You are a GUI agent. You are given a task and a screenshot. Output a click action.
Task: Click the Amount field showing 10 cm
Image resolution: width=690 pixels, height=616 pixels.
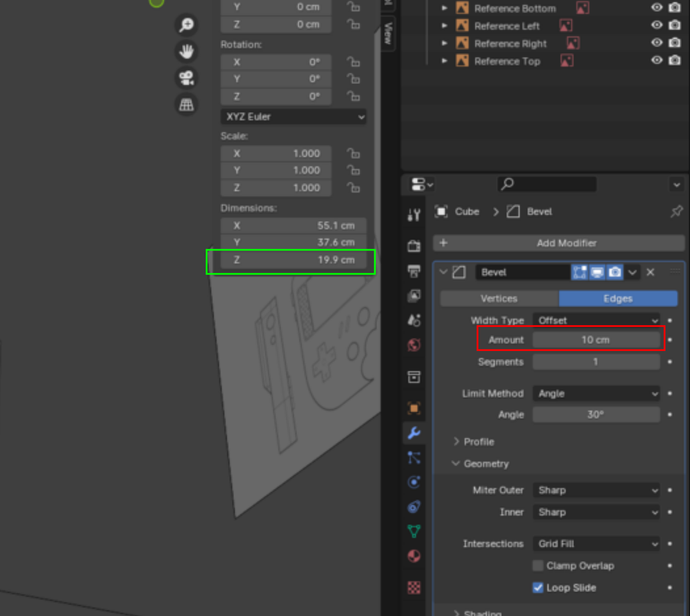pos(596,340)
